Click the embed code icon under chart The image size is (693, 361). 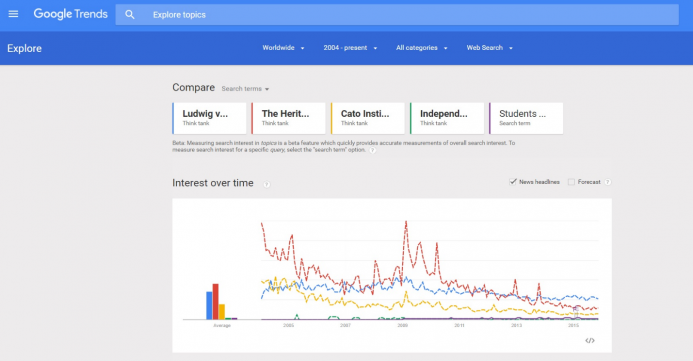[x=590, y=340]
